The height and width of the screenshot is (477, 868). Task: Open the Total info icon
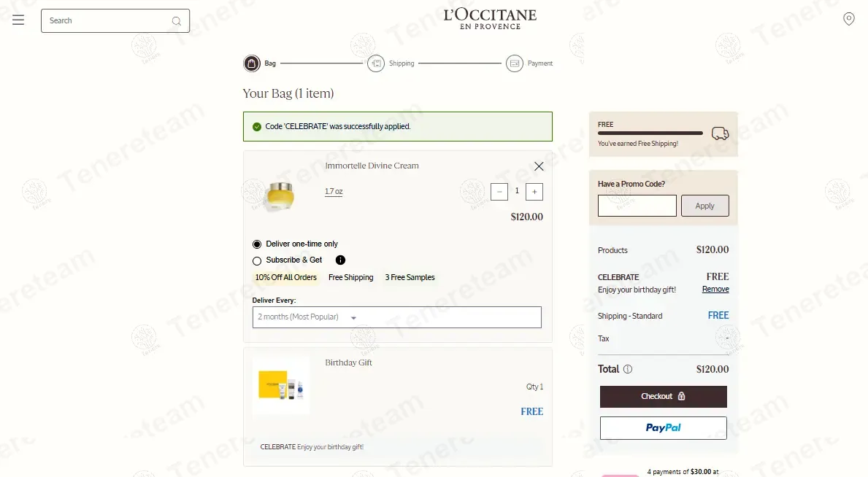pos(628,369)
